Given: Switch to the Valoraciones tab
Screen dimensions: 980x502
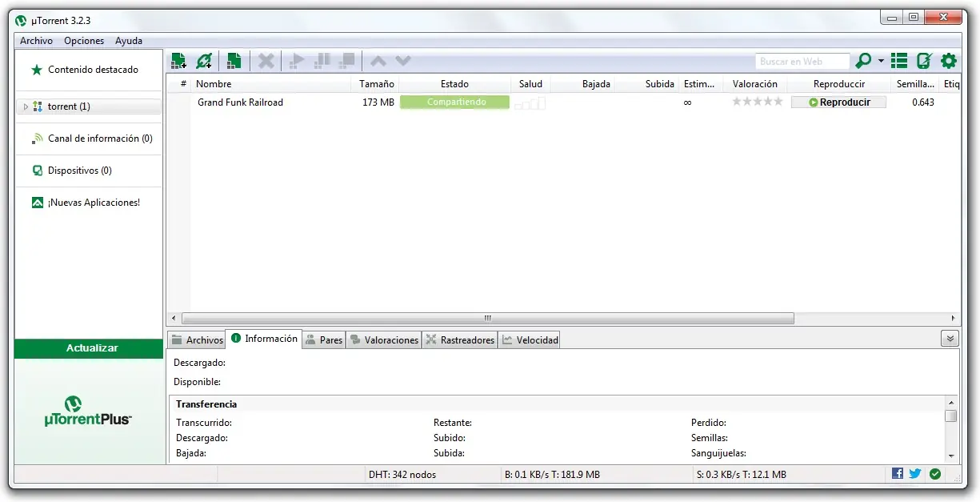Looking at the screenshot, I should 383,340.
